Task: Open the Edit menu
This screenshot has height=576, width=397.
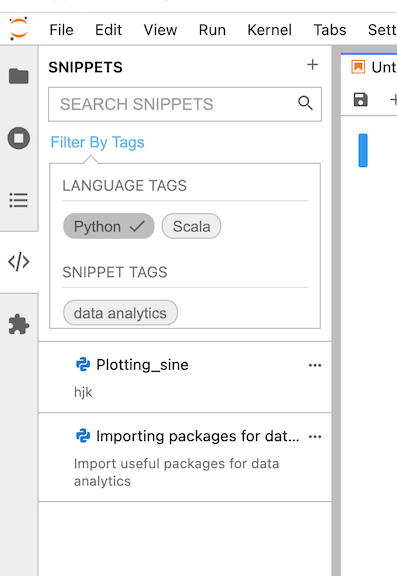Action: [x=108, y=30]
